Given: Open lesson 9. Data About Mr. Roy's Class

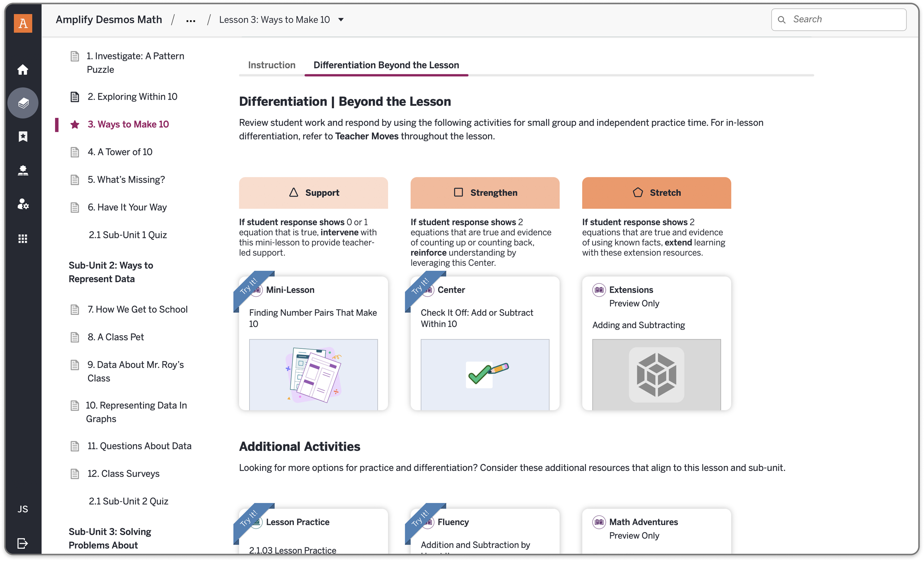Looking at the screenshot, I should (136, 371).
